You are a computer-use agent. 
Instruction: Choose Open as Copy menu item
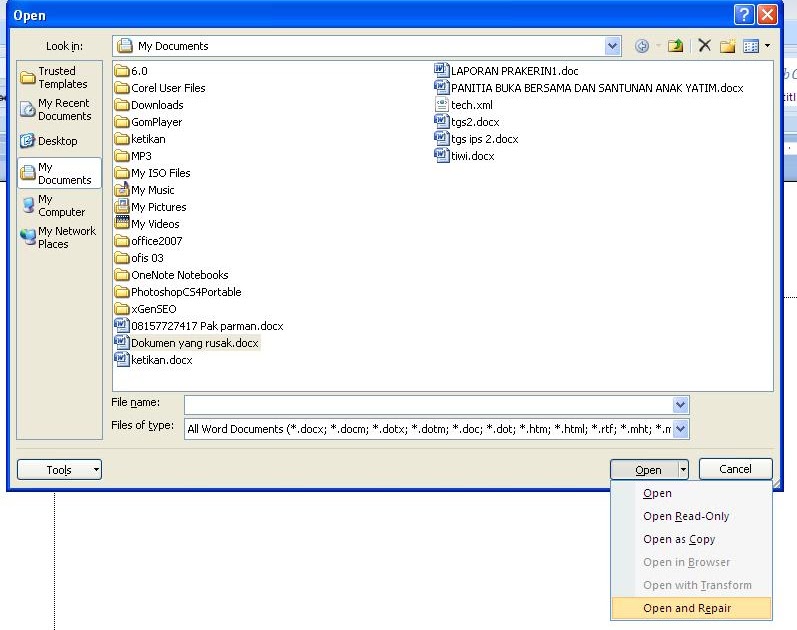click(691, 539)
